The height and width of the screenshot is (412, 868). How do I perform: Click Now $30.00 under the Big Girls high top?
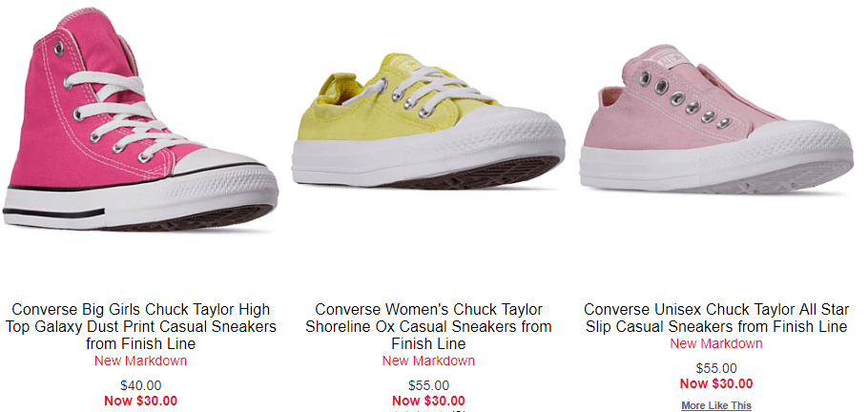pos(140,401)
